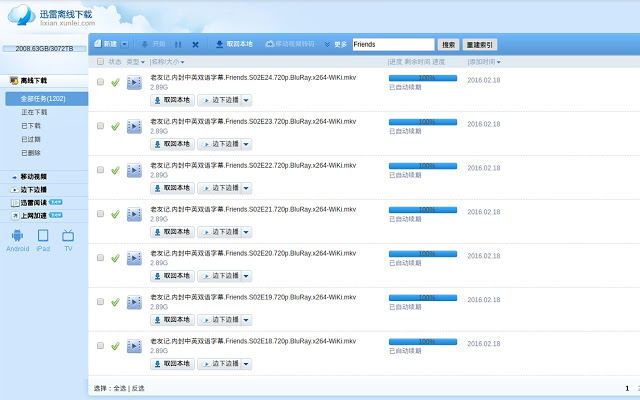Viewport: 640px width, 400px height.
Task: Click the 开始 start download button
Action: [x=153, y=44]
